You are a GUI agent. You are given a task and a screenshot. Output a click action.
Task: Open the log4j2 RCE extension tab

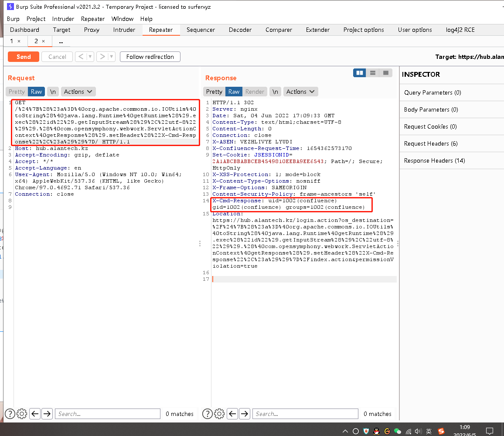tap(460, 30)
